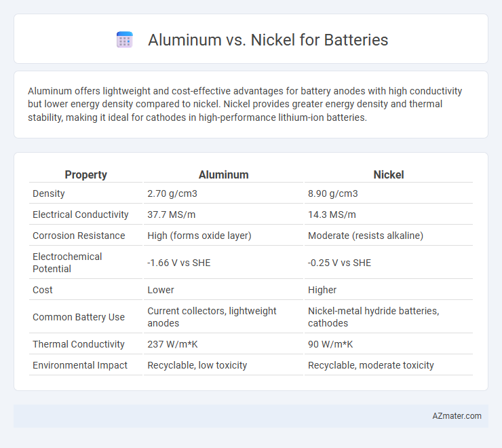Viewport: 502px width, 448px height.
Task: Click the '-1.66 V vs SHE' value
Action: 178,263
